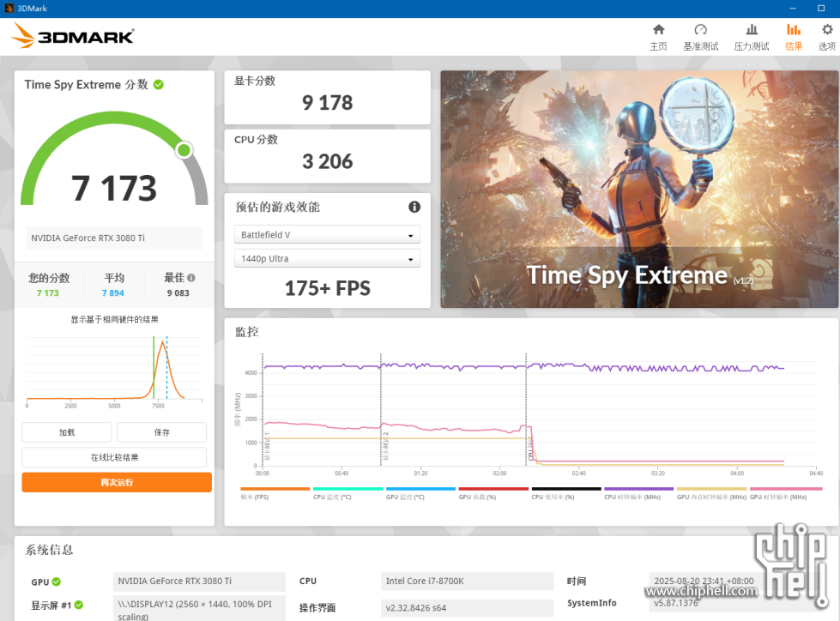Click the 显卡分数 9 178 score card
This screenshot has height=621, width=840.
click(x=327, y=98)
